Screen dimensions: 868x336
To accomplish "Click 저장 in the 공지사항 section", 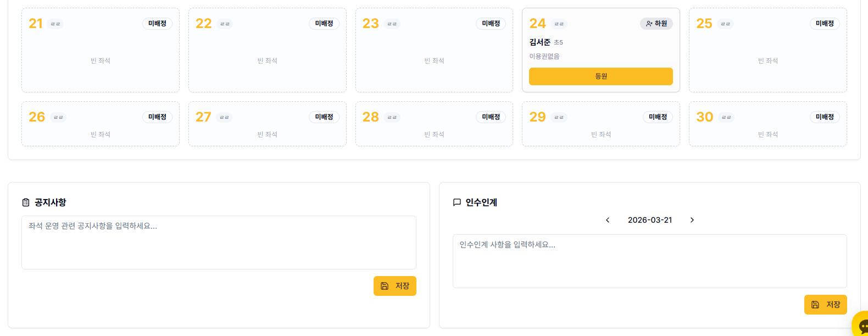I will (394, 286).
